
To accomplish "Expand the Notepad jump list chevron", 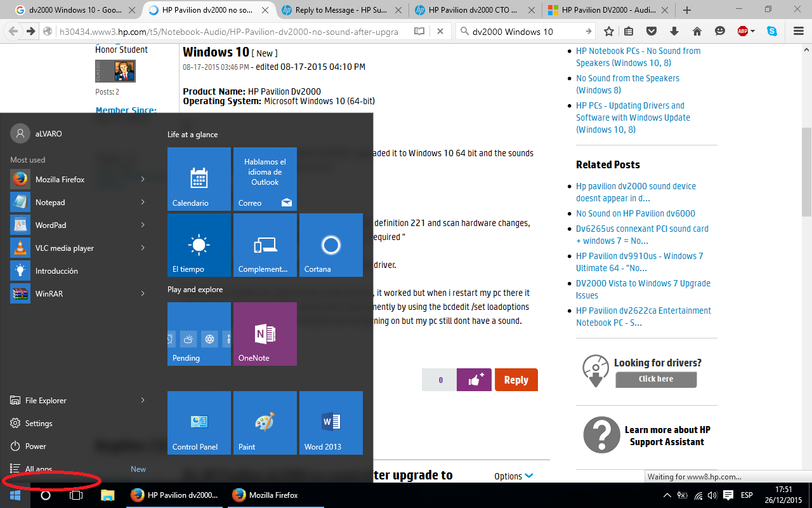I will pyautogui.click(x=143, y=203).
